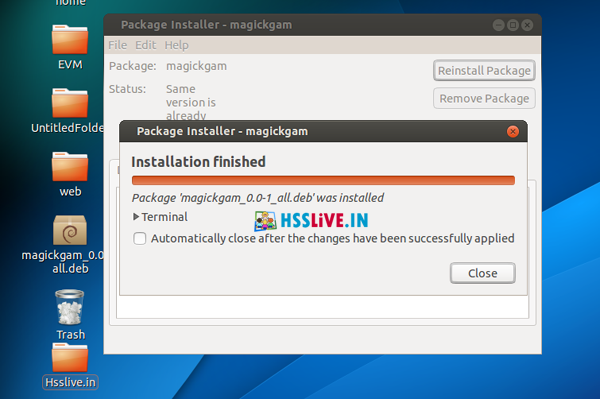
Task: Open the UntitledFolder desktop folder
Action: [x=70, y=104]
